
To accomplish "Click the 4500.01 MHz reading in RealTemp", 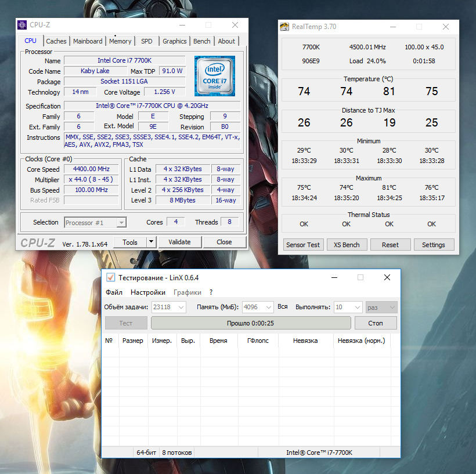I will 367,47.
